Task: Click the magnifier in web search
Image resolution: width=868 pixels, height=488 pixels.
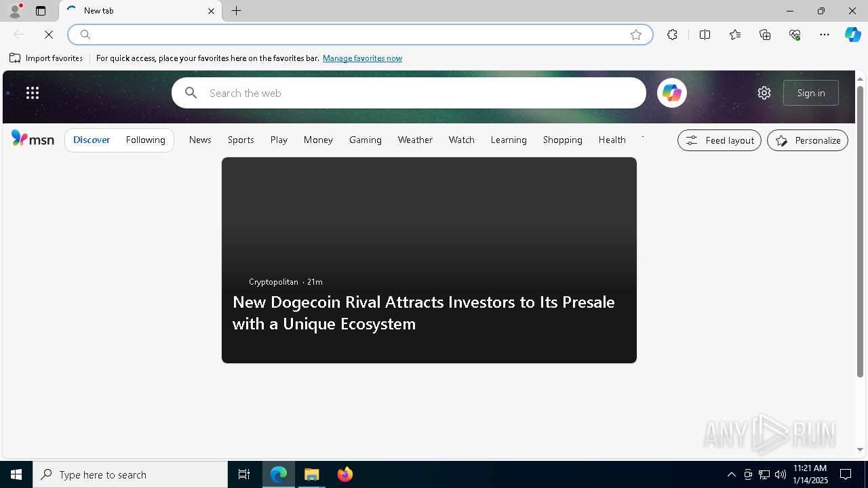Action: [x=191, y=93]
